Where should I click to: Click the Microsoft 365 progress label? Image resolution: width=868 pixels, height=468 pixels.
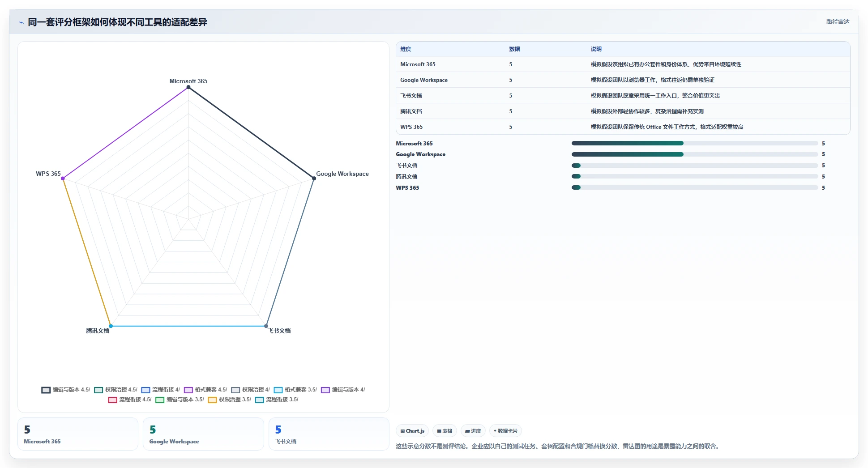click(414, 144)
